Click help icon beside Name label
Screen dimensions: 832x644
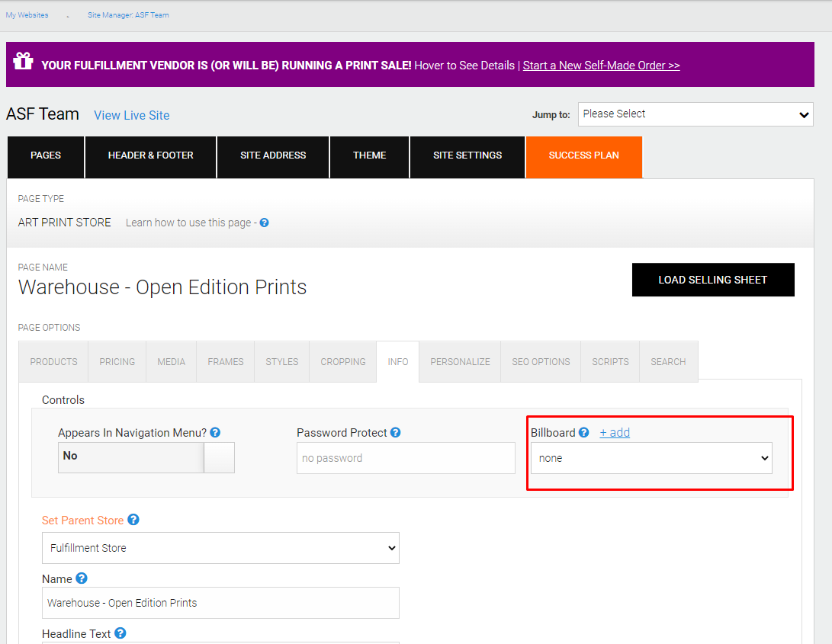[x=81, y=578]
